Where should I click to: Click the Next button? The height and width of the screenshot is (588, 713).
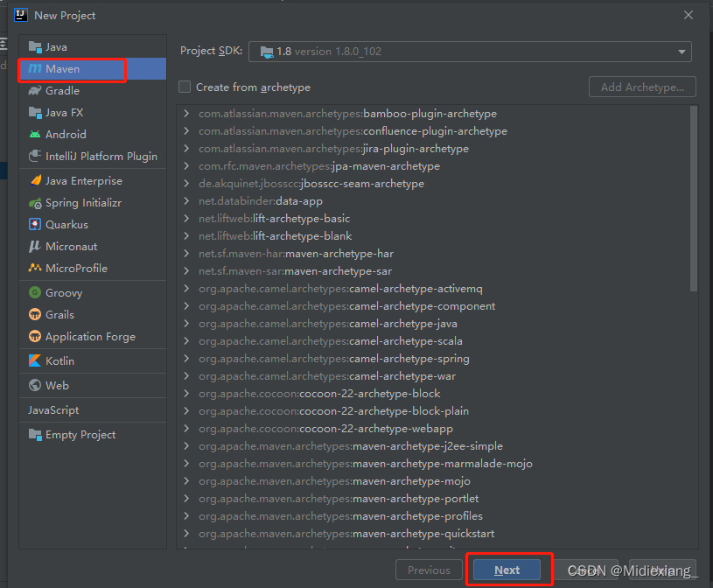coord(507,570)
